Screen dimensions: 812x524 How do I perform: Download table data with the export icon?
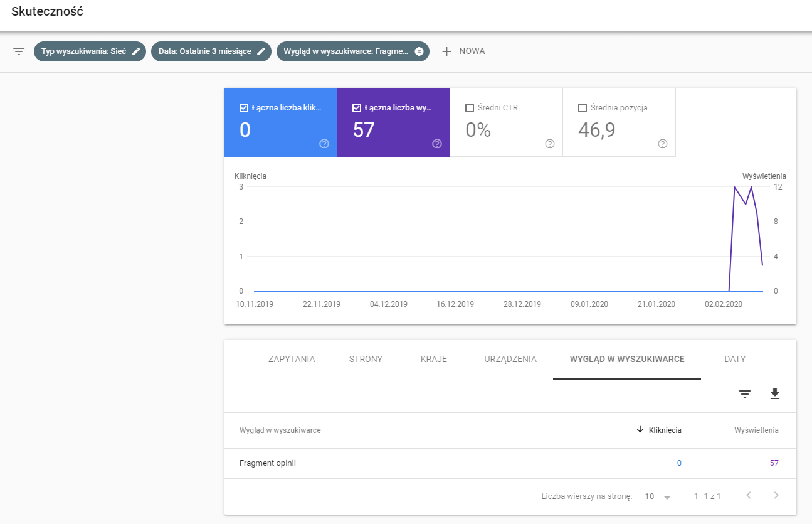[774, 394]
